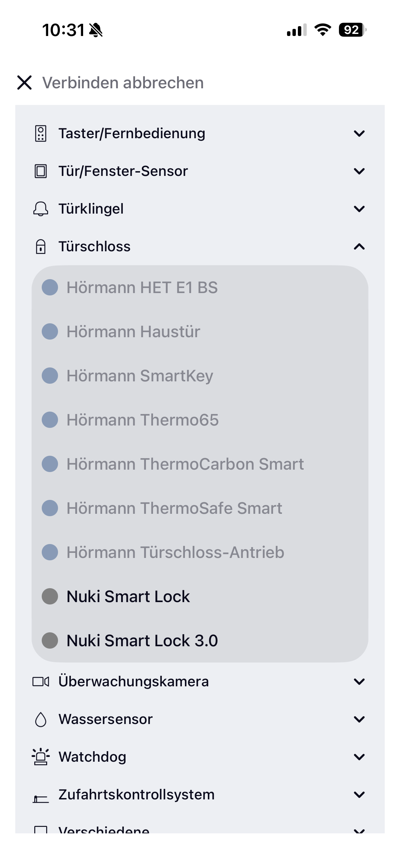Click the siren icon beside Watchdog

(41, 757)
